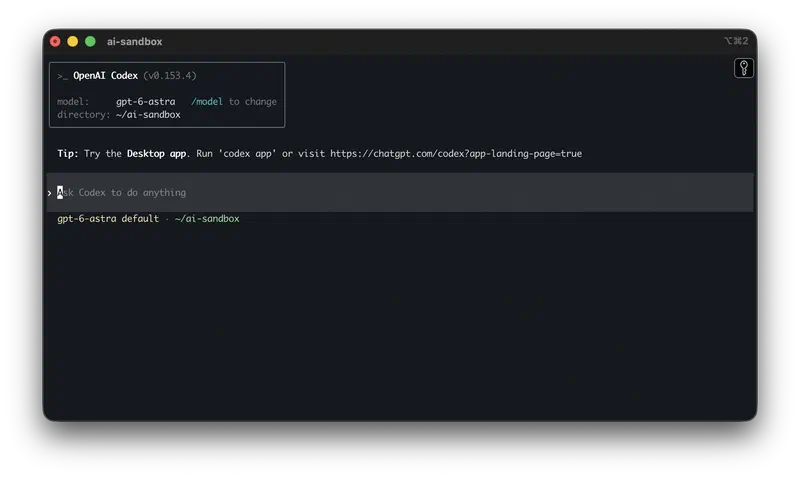800x478 pixels.
Task: Click the 'Desktop app' bold text in tip
Action: [x=156, y=154]
